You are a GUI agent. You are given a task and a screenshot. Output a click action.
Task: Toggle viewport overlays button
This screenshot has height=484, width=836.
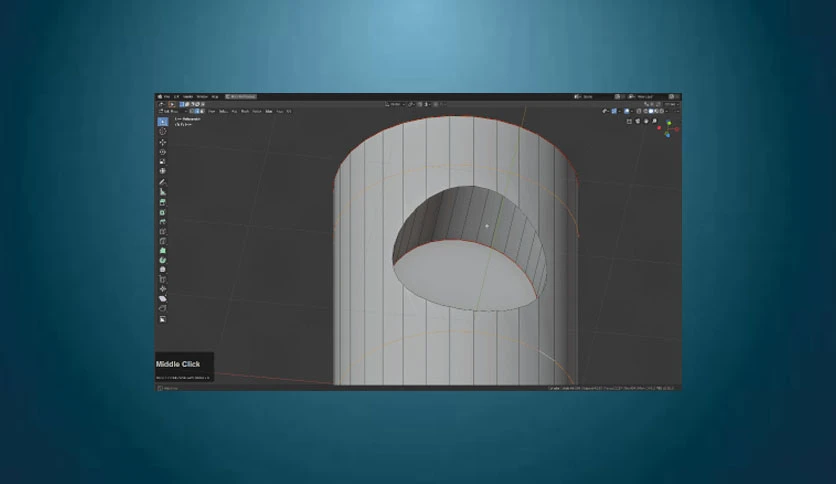(x=626, y=111)
